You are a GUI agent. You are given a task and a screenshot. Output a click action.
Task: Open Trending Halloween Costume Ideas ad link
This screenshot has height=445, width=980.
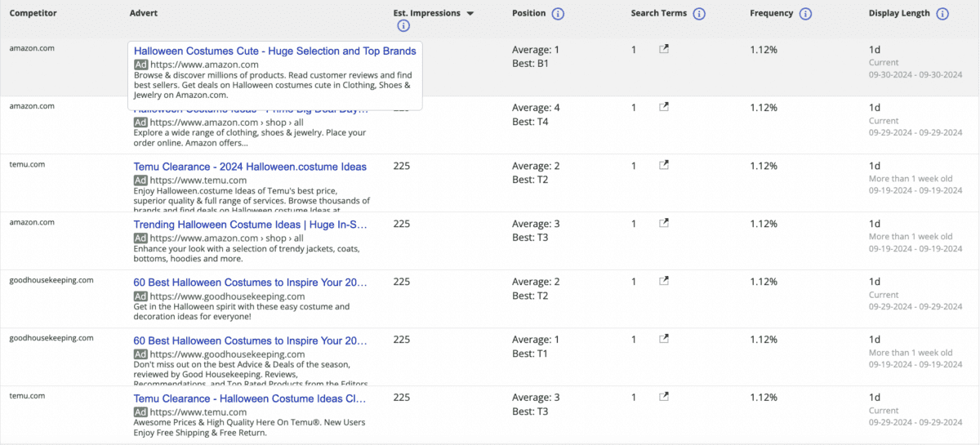(250, 225)
